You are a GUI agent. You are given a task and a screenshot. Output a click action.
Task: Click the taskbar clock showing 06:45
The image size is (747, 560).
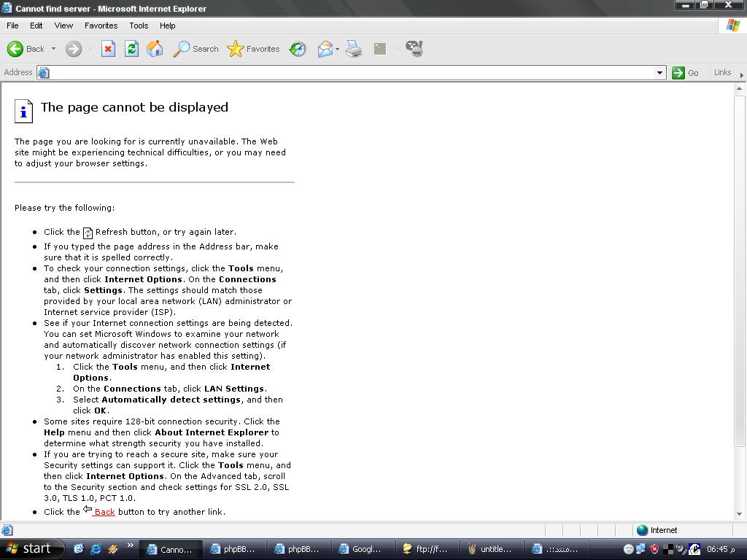tap(720, 549)
